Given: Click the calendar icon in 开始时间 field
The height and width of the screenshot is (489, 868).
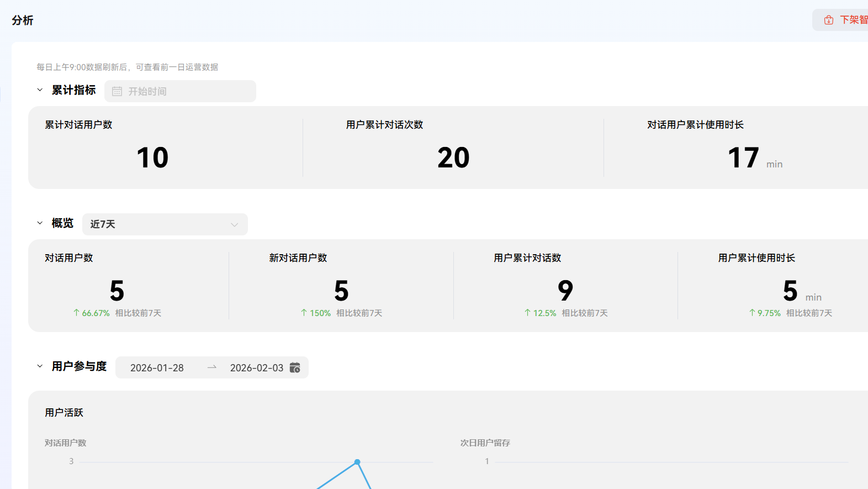Looking at the screenshot, I should coord(117,92).
